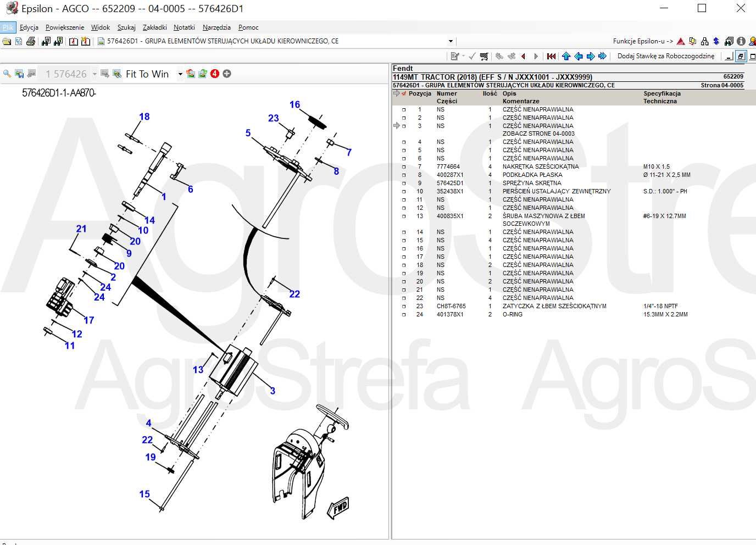Click the gray right triangle next icon

pos(536,56)
